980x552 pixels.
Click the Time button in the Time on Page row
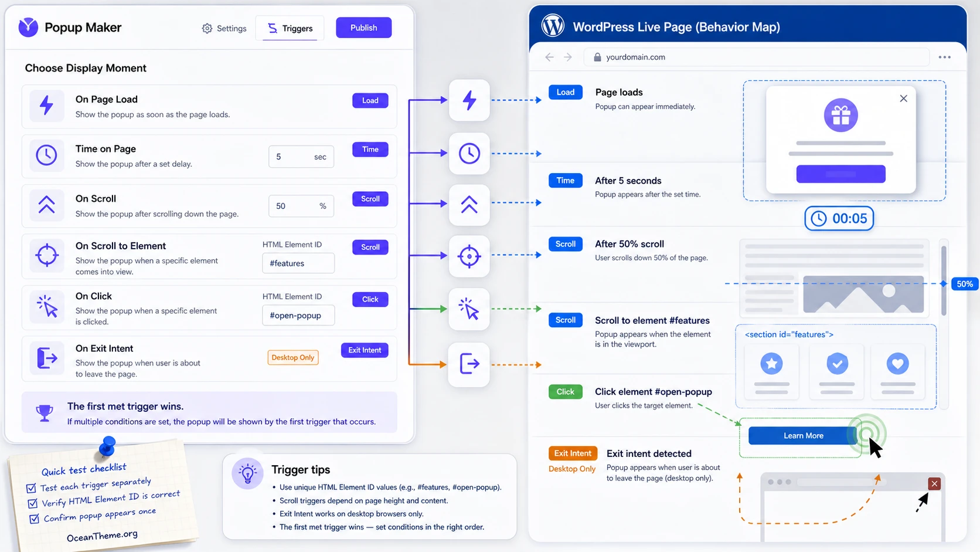pos(370,149)
